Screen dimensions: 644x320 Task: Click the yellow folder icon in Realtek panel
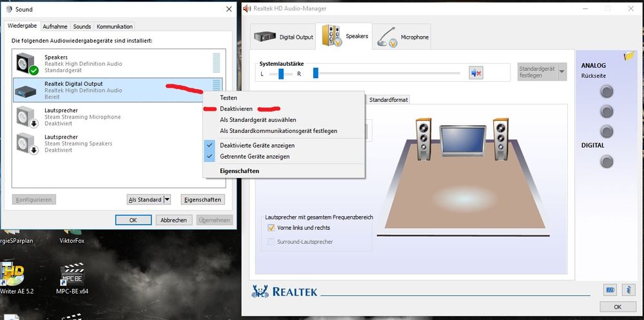pyautogui.click(x=629, y=56)
